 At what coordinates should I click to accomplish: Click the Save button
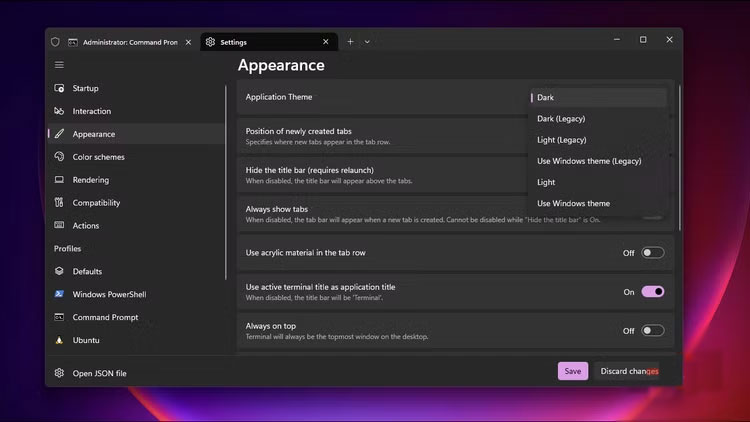(572, 371)
